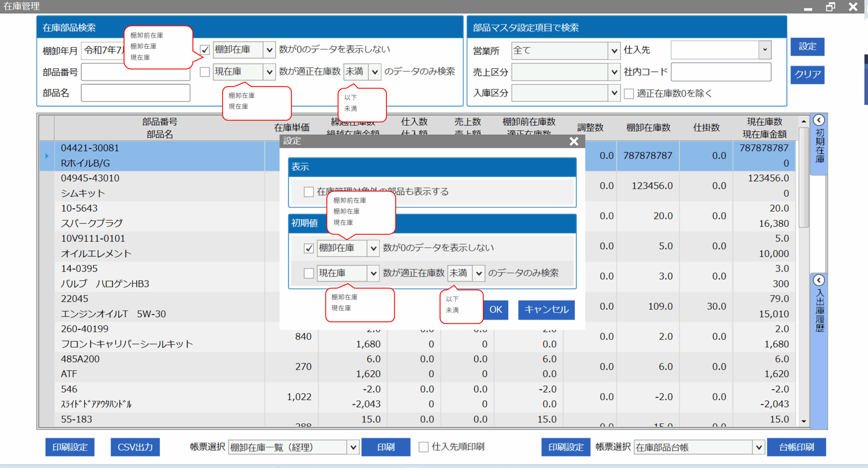Image resolution: width=868 pixels, height=468 pixels.
Task: Check 在庫管理対象外の部品も表示する in dialog
Action: coord(309,192)
